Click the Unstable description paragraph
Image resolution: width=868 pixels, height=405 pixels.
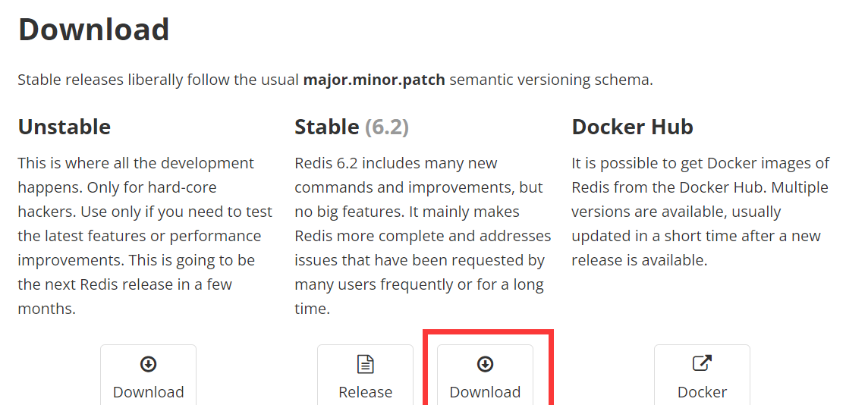(x=145, y=236)
